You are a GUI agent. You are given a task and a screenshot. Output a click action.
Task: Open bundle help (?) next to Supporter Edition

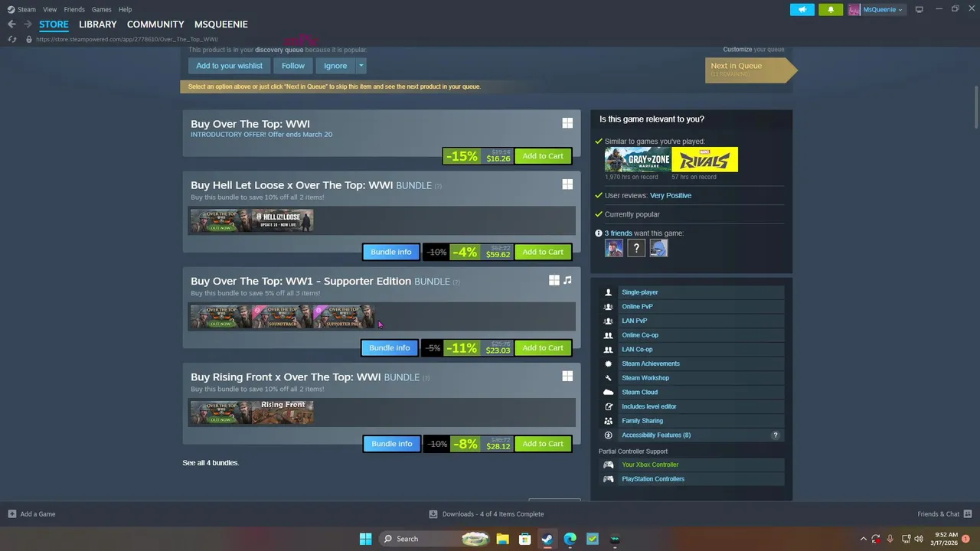[456, 282]
